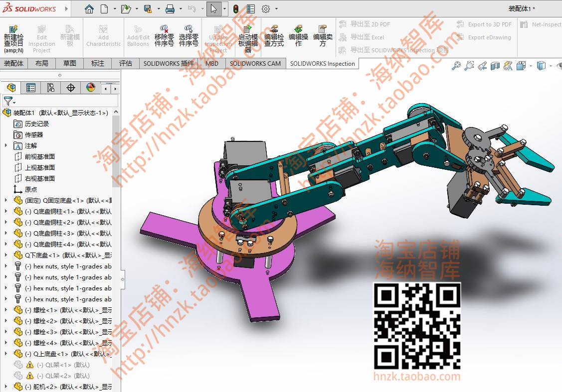
Task: Click Export to 3D PDF button
Action: 484,24
